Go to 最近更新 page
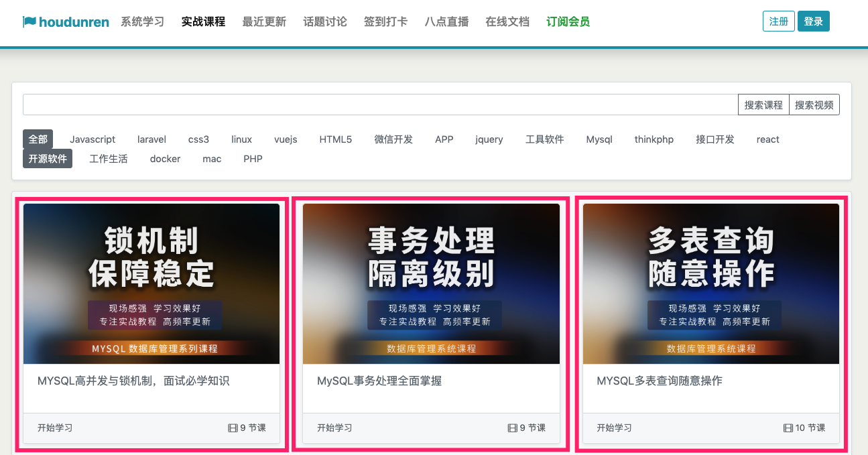The width and height of the screenshot is (868, 455). coord(264,21)
